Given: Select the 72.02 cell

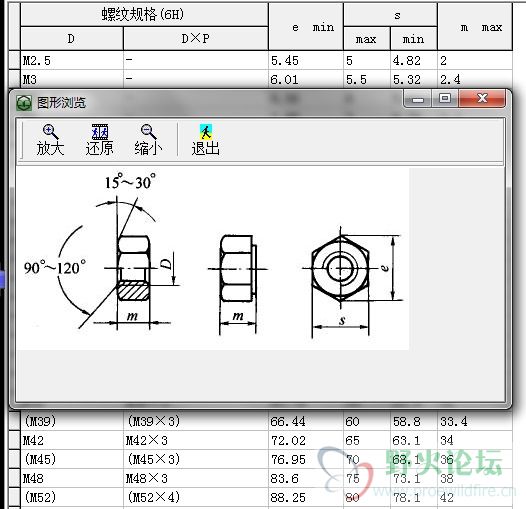Looking at the screenshot, I should click(306, 440).
